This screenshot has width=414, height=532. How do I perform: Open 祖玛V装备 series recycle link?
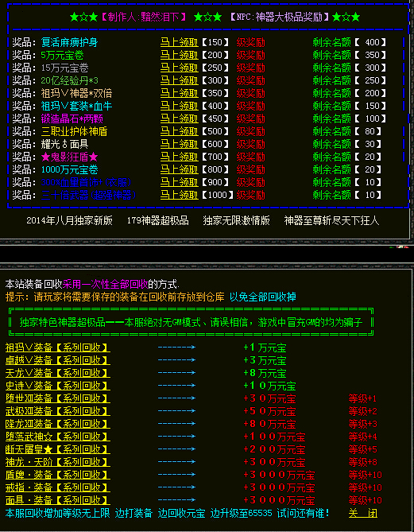coord(58,348)
